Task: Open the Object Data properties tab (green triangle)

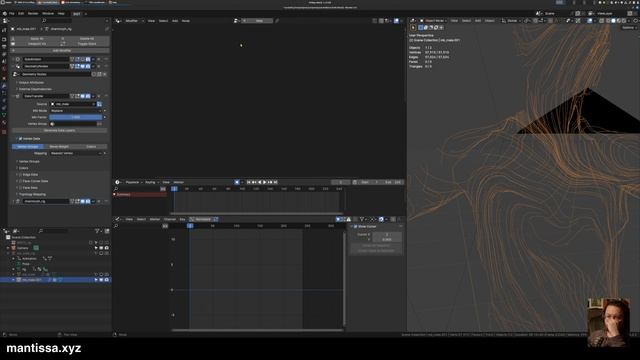Action: [x=4, y=115]
